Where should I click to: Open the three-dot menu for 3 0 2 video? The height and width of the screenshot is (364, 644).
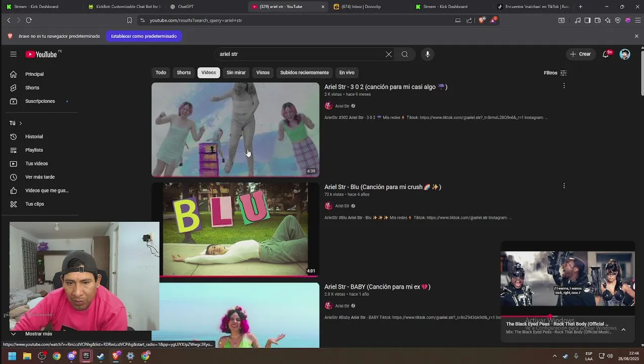[564, 86]
